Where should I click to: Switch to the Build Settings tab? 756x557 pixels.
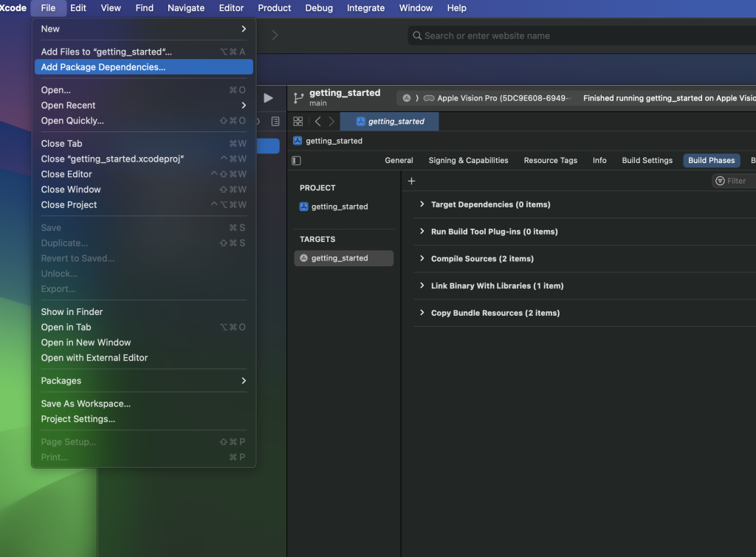pyautogui.click(x=647, y=160)
